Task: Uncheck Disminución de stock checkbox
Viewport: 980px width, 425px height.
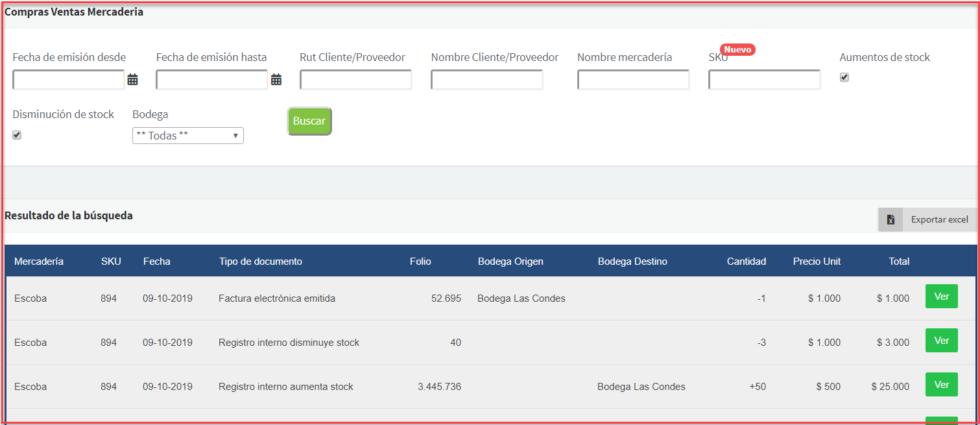Action: pos(18,135)
